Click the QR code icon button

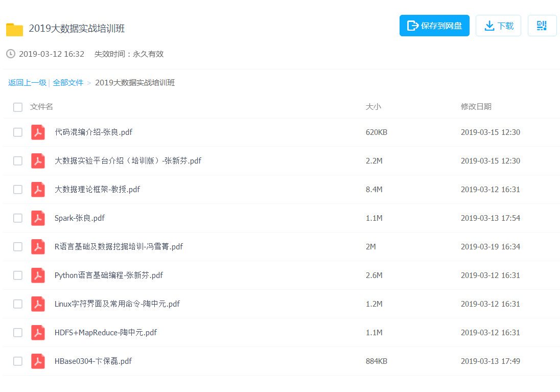point(542,26)
